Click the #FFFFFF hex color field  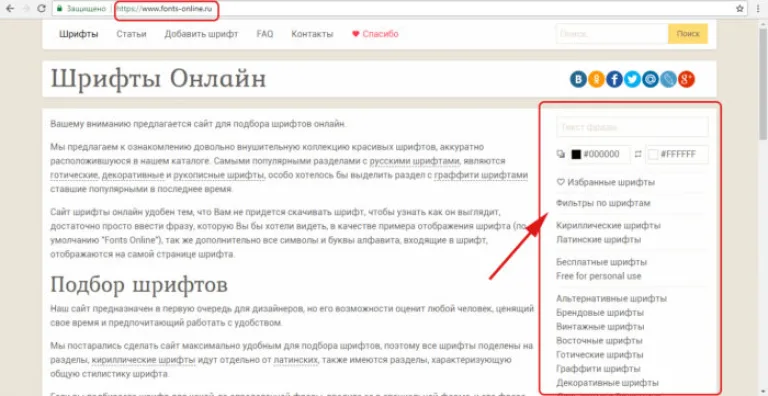(x=677, y=154)
